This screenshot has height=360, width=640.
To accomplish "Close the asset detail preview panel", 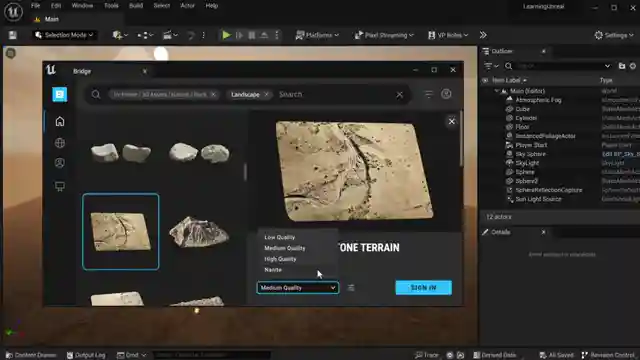I will click(x=451, y=121).
